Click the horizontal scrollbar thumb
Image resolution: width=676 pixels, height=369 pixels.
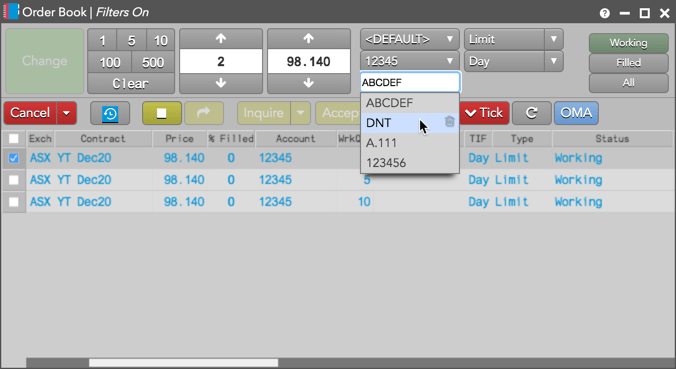(x=184, y=363)
